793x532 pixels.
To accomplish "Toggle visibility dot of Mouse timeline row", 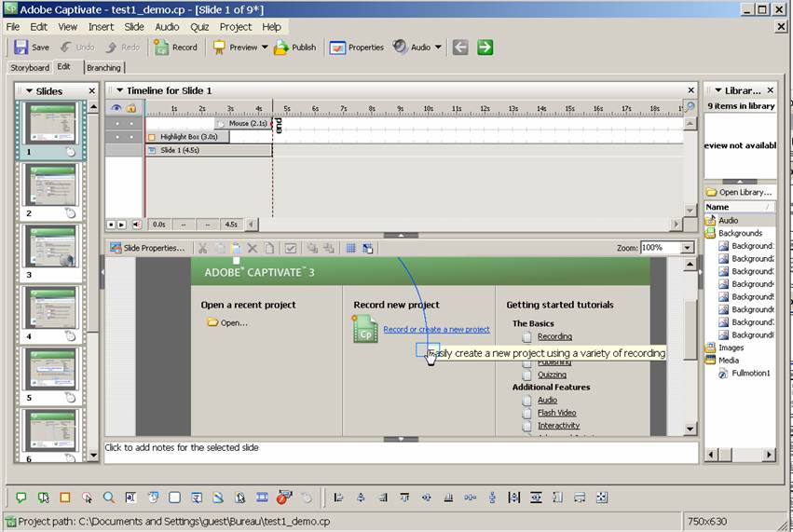I will pyautogui.click(x=117, y=123).
